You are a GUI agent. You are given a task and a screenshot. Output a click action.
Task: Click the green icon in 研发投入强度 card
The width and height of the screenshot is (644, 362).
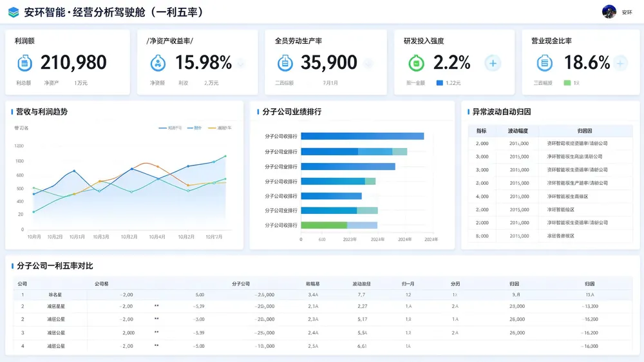click(416, 63)
